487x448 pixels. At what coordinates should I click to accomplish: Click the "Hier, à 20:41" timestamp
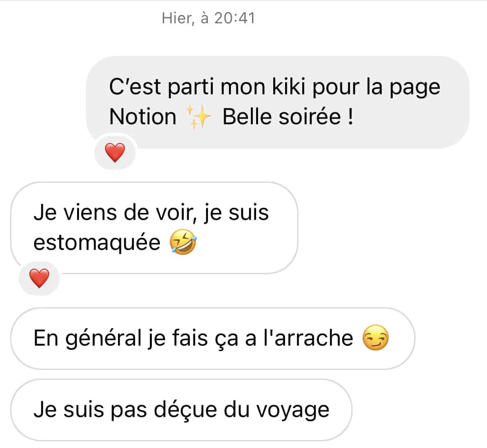point(209,18)
